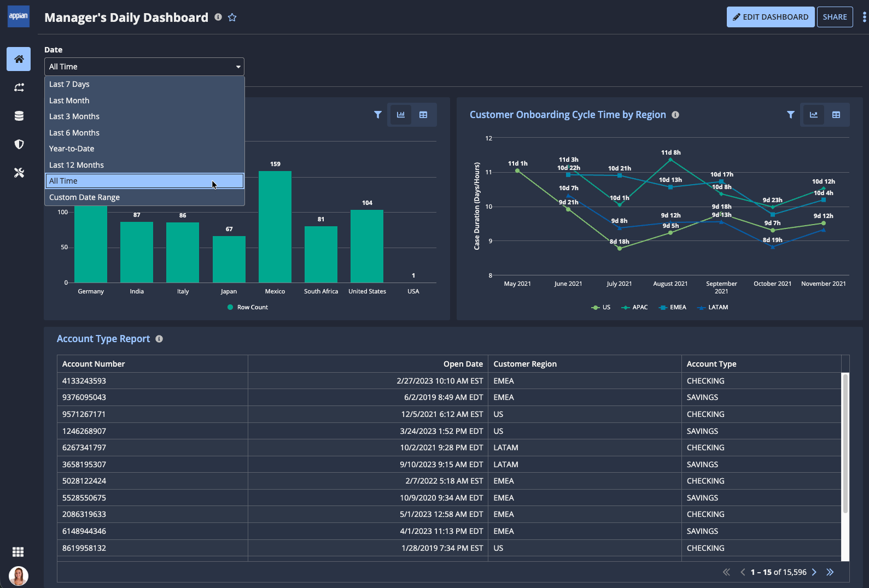869x588 pixels.
Task: Toggle Row Count legend item
Action: pyautogui.click(x=248, y=307)
